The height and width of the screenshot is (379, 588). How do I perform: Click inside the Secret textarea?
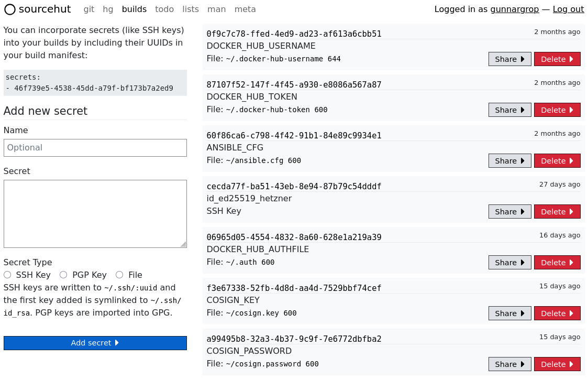pos(95,214)
